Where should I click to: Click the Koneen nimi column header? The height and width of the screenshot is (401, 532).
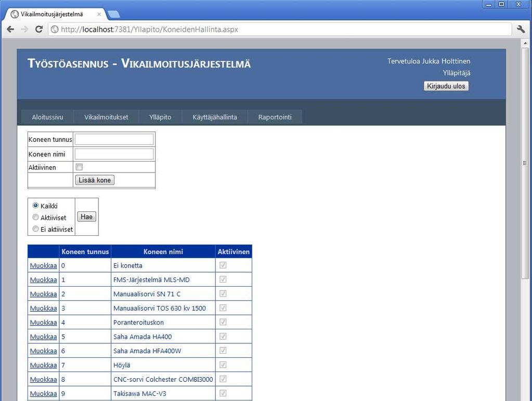(x=163, y=252)
